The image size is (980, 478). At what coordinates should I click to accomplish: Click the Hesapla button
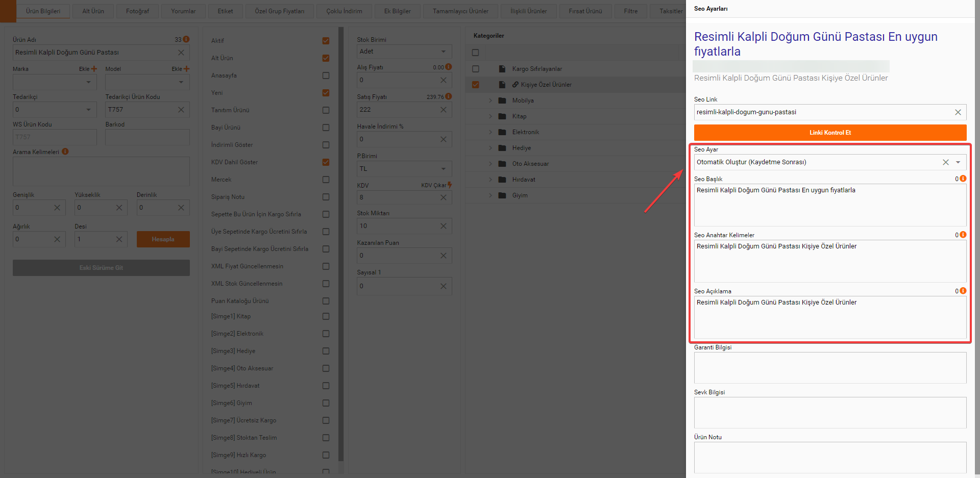tap(163, 239)
